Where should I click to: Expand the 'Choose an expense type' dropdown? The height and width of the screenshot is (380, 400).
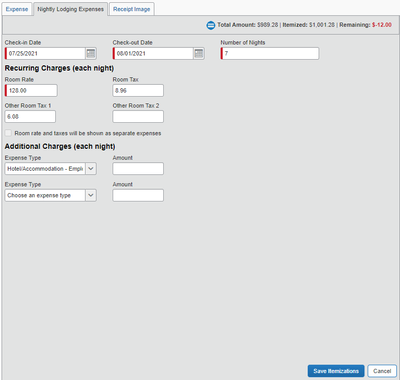(91, 195)
